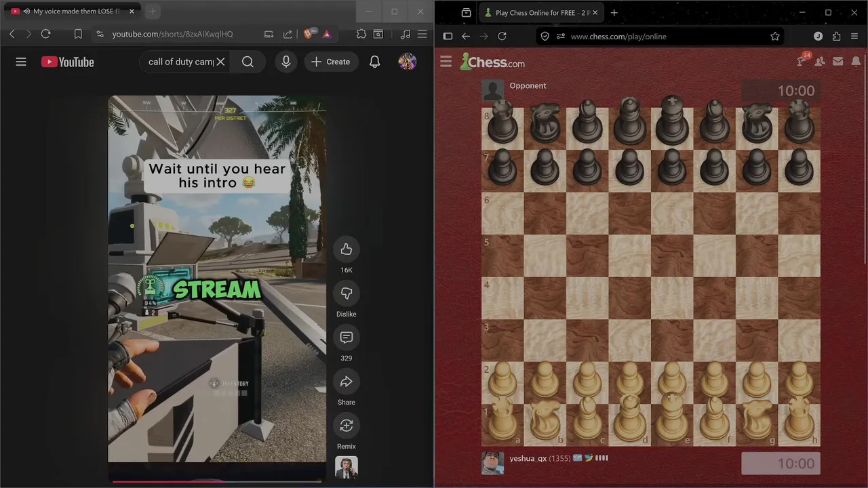Screen dimensions: 868x488
Task: Close the YouTube tab
Action: tap(132, 12)
